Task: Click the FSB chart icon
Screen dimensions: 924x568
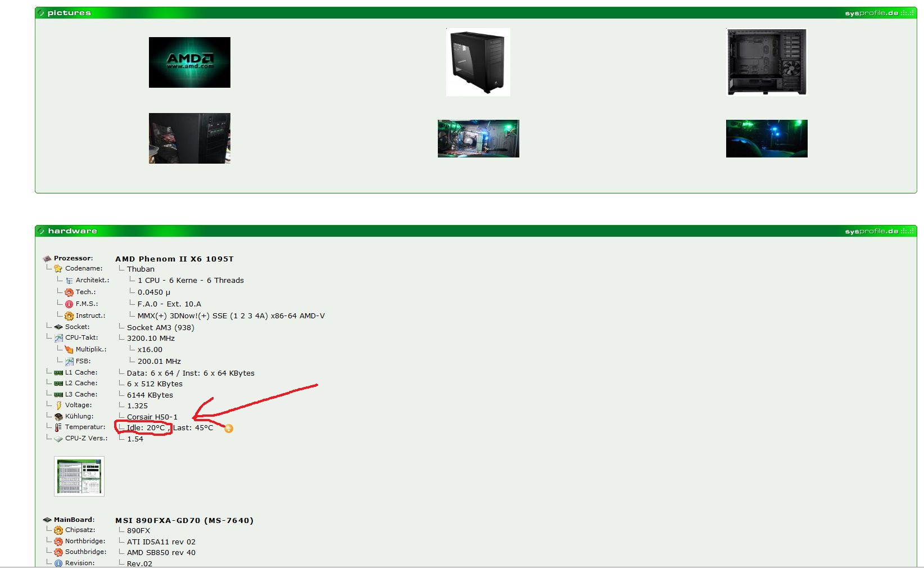Action: pyautogui.click(x=69, y=362)
